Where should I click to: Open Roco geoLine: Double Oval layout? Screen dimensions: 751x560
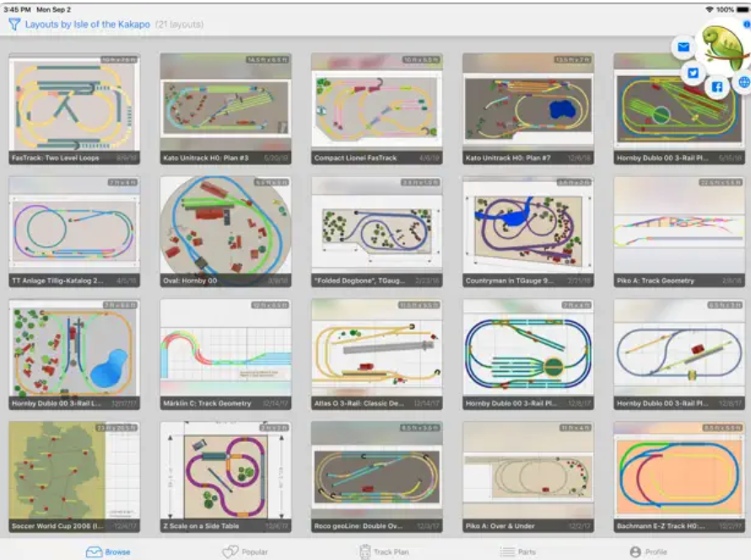(377, 477)
